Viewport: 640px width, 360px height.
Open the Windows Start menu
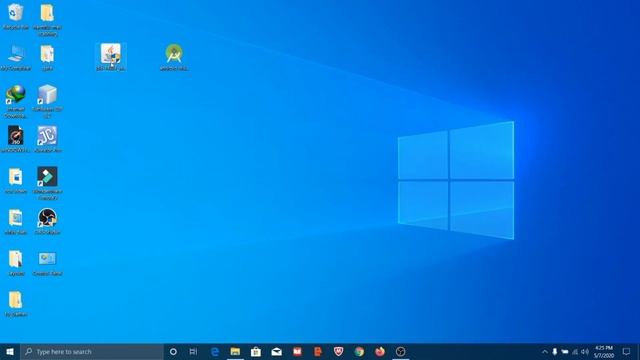[10, 352]
